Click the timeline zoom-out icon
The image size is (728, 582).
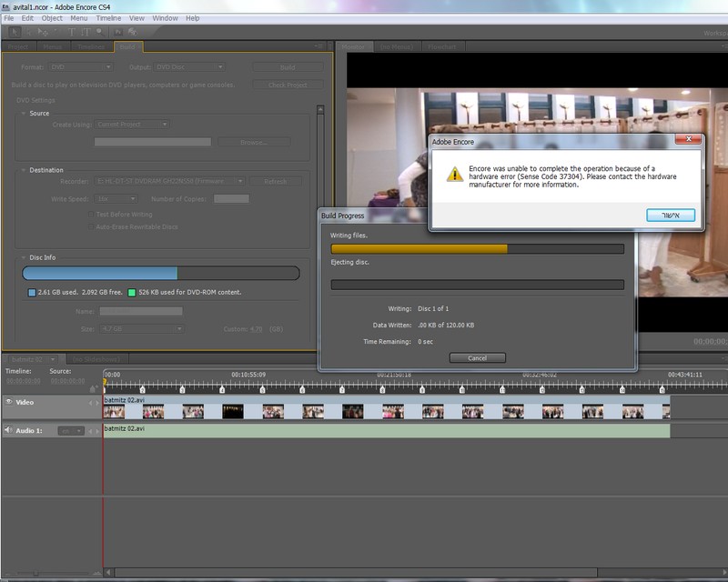pyautogui.click(x=9, y=574)
